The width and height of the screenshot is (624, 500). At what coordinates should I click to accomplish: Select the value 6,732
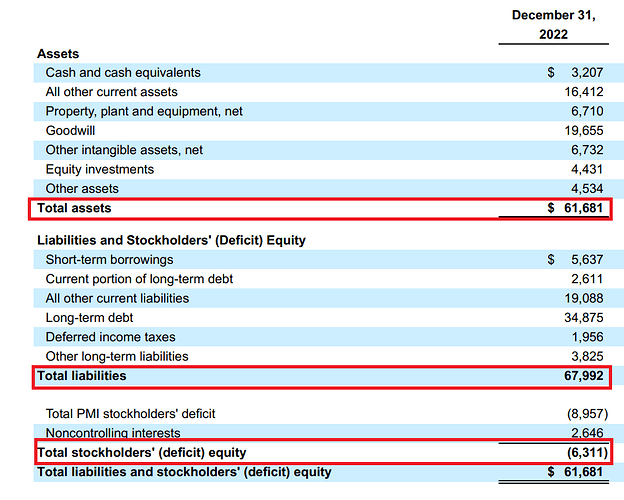pos(587,150)
